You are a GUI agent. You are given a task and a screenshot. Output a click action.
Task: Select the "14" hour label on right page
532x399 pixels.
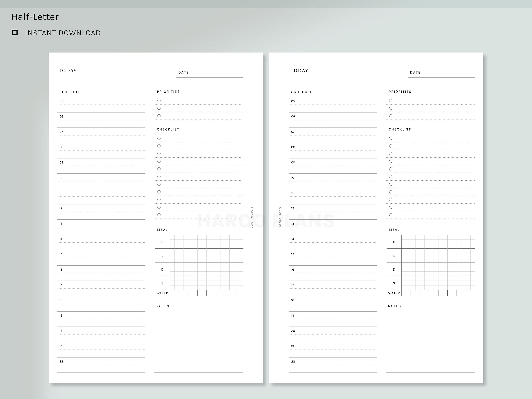292,239
